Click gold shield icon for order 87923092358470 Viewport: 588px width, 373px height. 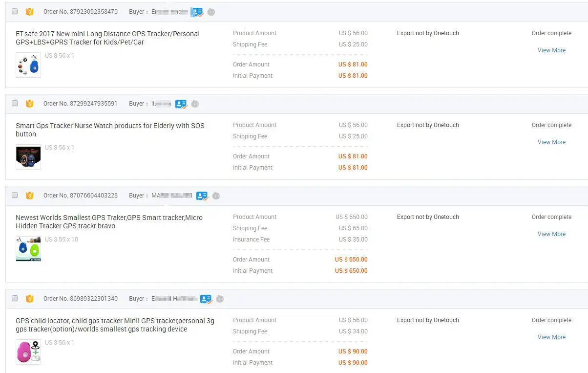(x=30, y=12)
